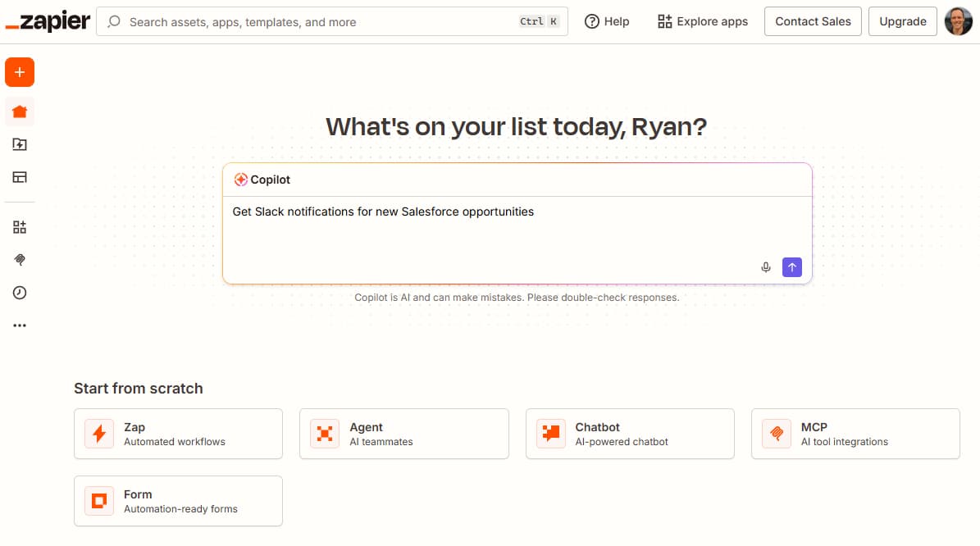Image resolution: width=980 pixels, height=546 pixels.
Task: Open the Contact Sales button
Action: pos(813,21)
